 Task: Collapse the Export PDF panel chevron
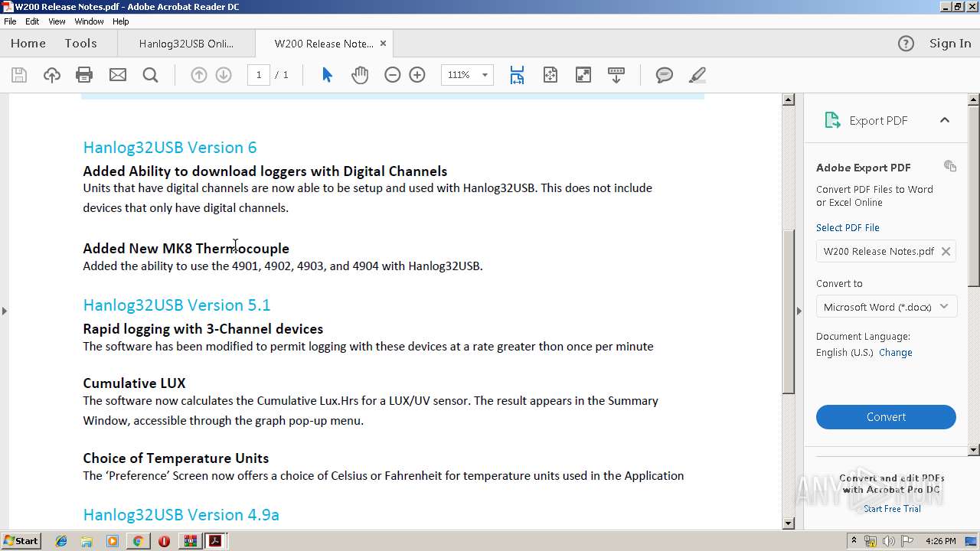coord(945,120)
